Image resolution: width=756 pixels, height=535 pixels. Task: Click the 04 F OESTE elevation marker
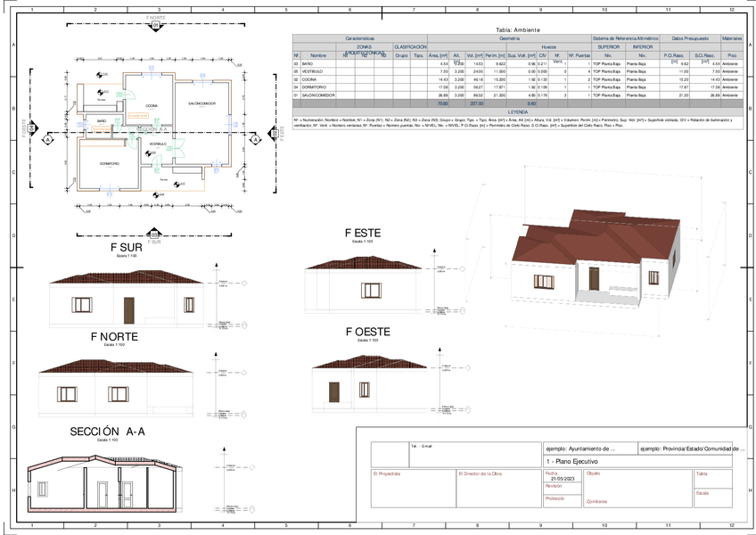click(32, 128)
